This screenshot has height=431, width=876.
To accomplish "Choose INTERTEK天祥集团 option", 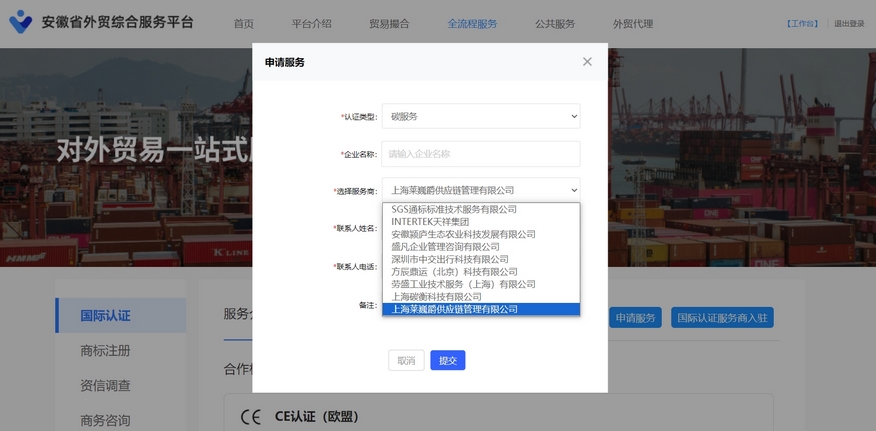I will tap(481, 221).
